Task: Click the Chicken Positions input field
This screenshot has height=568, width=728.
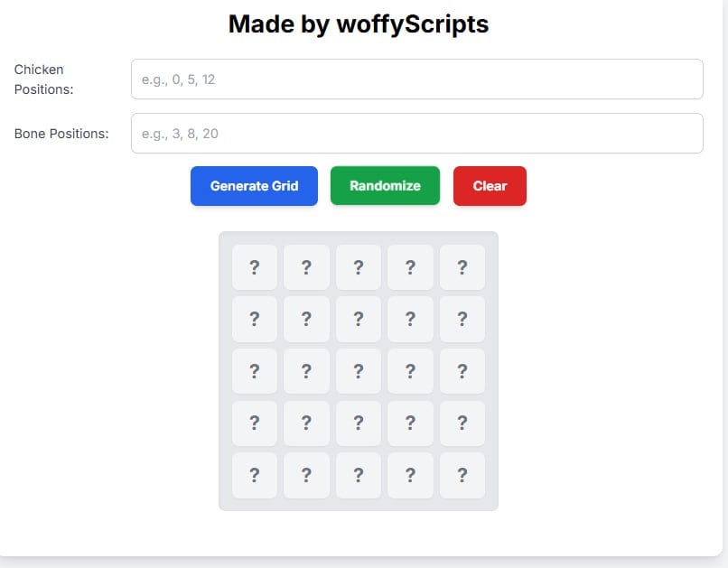Action: pos(416,79)
